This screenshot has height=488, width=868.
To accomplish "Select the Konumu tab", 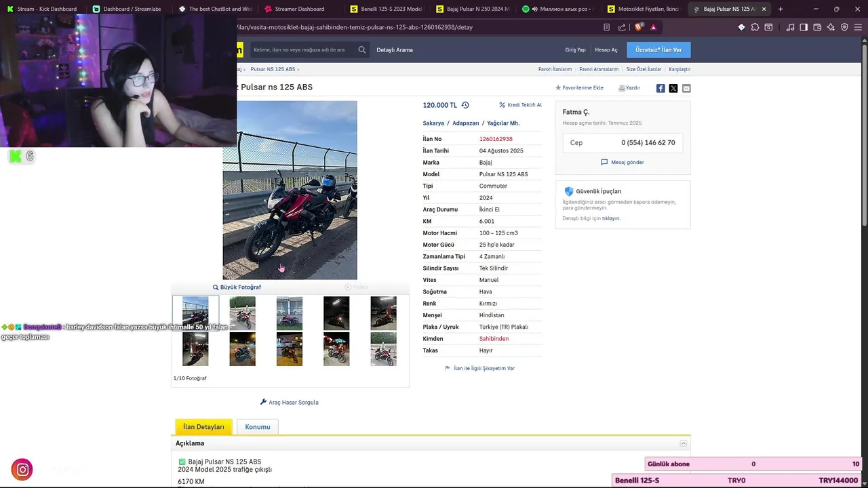I will pyautogui.click(x=258, y=427).
